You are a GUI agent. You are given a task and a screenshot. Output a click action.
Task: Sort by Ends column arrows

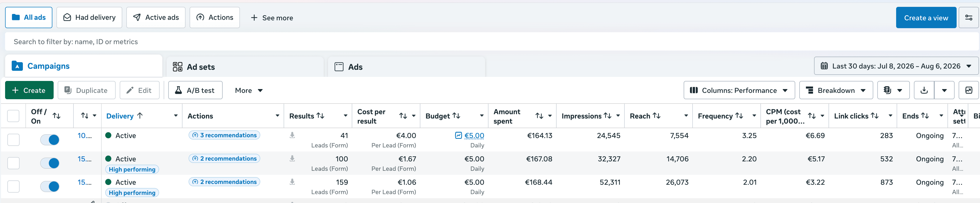(x=925, y=115)
